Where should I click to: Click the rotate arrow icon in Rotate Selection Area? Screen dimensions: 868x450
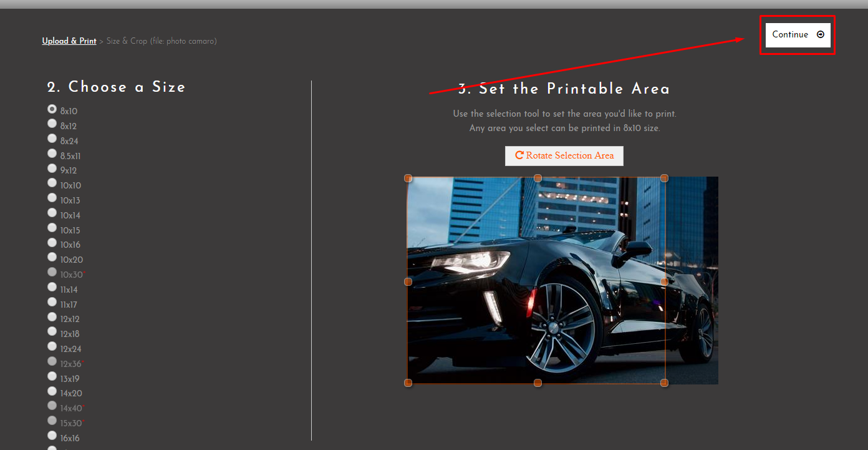coord(520,155)
